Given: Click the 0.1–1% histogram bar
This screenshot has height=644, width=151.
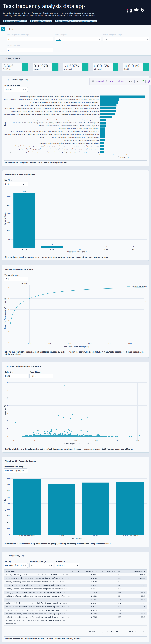Looking at the screenshot, I should 52,247.
